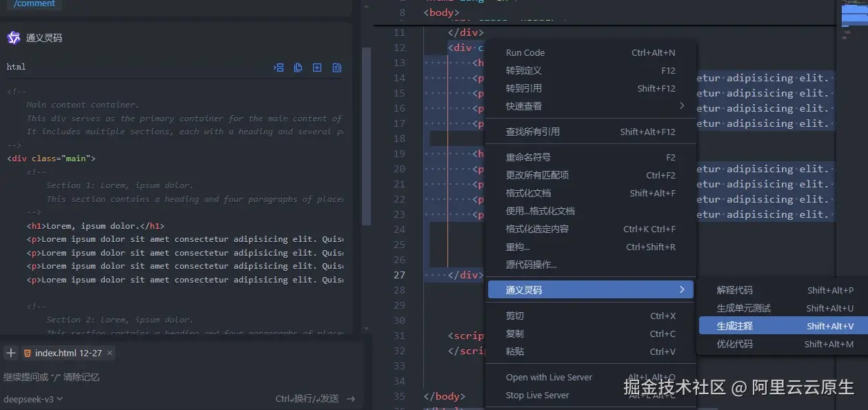Select Open with Live Server
Viewport: 868px width, 410px height.
click(591, 377)
